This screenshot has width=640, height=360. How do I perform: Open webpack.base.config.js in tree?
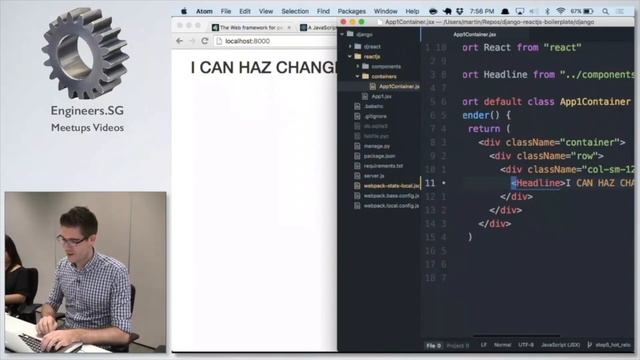click(391, 196)
